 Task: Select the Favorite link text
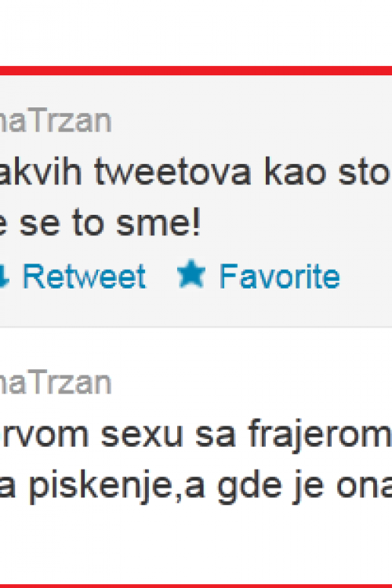coord(279,277)
